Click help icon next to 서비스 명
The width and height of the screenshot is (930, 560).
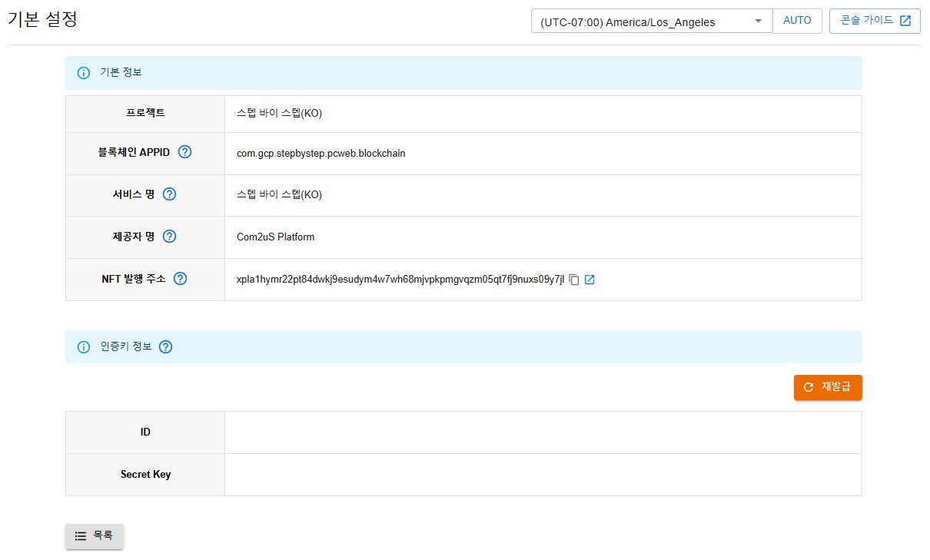click(170, 194)
